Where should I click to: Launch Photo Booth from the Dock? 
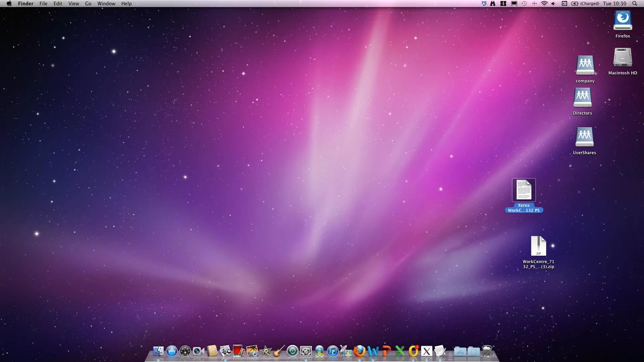tap(239, 351)
